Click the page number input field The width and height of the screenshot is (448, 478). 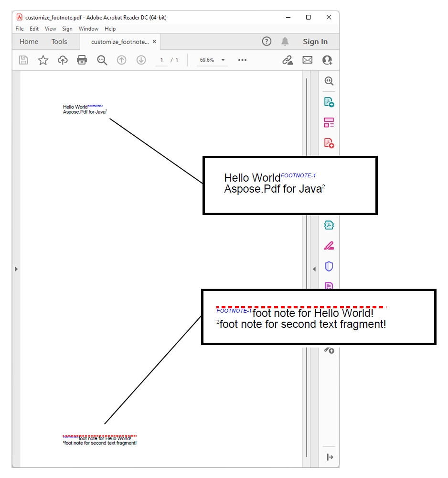[x=162, y=60]
